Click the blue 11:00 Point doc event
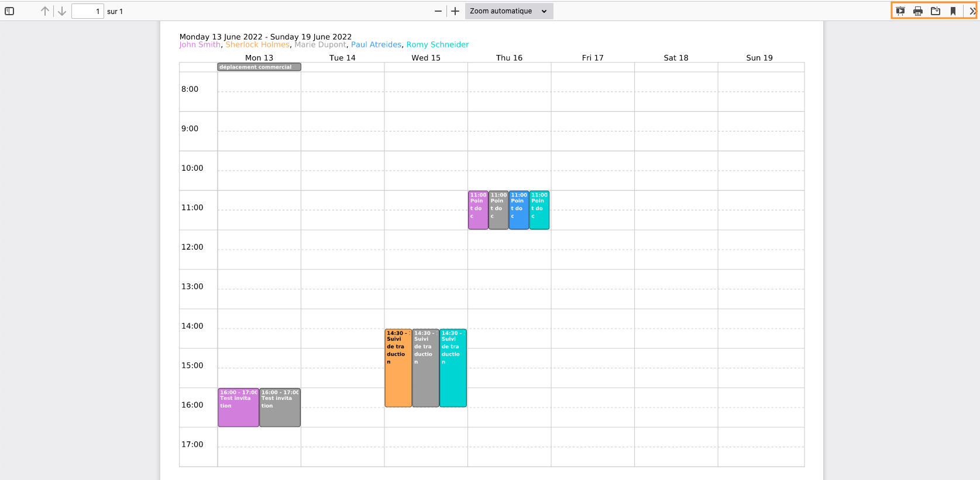The height and width of the screenshot is (480, 980). pyautogui.click(x=518, y=210)
